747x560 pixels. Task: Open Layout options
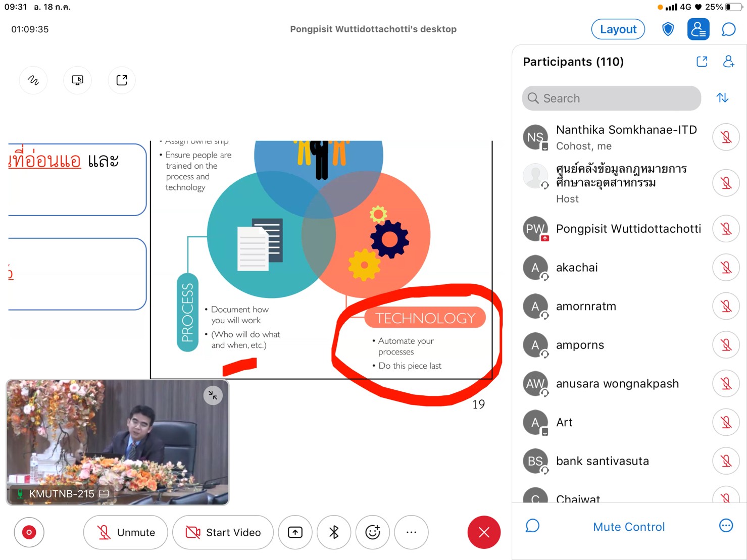(618, 29)
